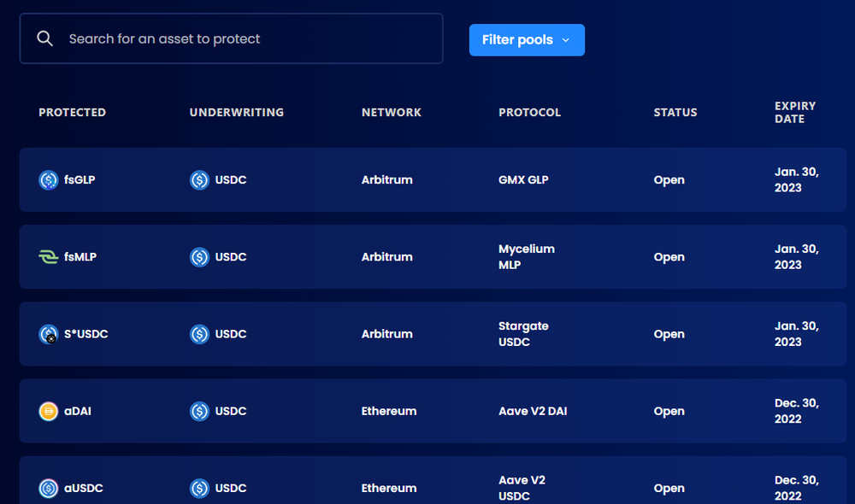The image size is (855, 504).
Task: Click USDC icon in fsMLP row
Action: pyautogui.click(x=199, y=256)
